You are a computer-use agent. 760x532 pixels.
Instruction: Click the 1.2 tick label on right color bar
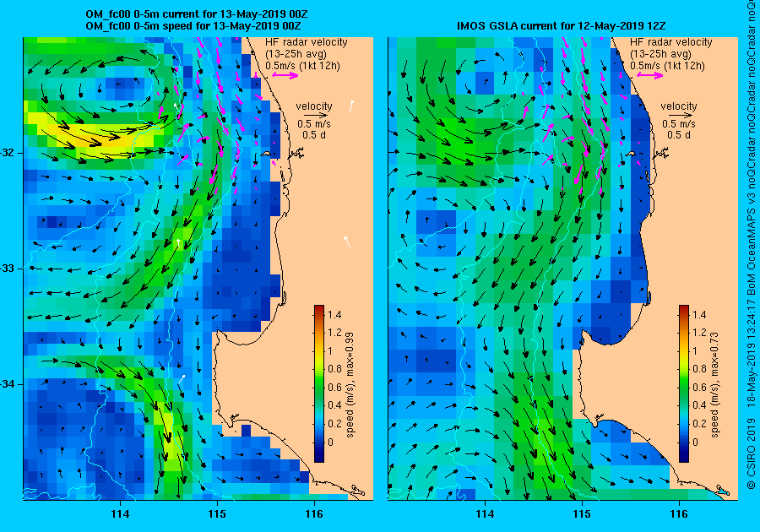(x=699, y=333)
